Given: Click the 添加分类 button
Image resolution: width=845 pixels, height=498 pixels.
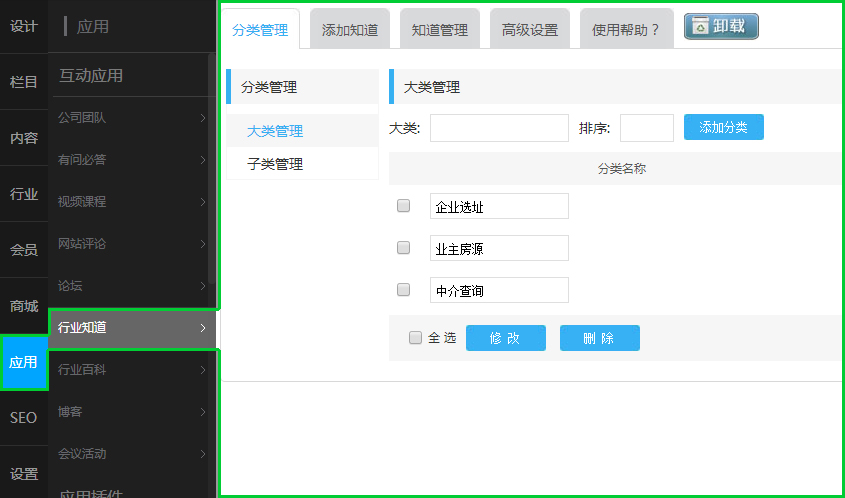Looking at the screenshot, I should 723,128.
